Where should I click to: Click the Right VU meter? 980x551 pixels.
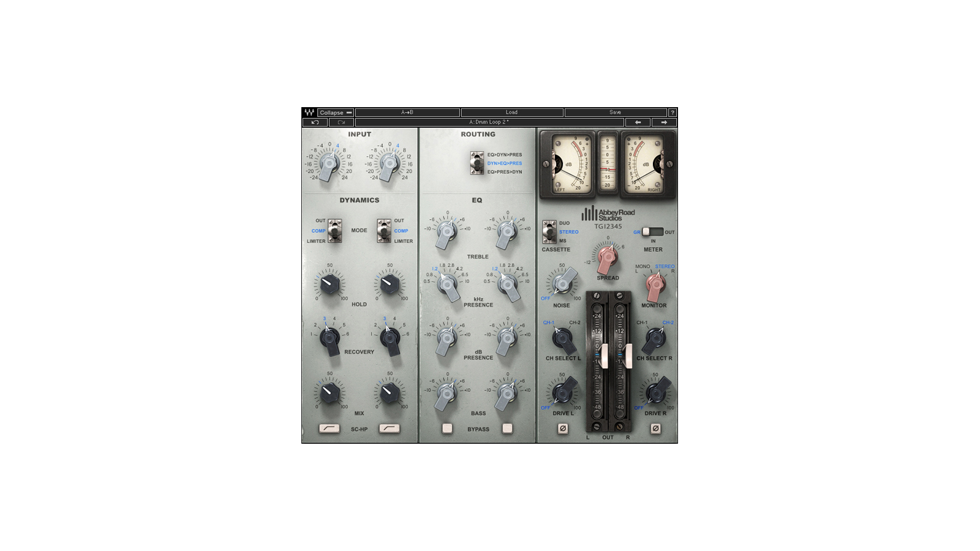(x=648, y=165)
